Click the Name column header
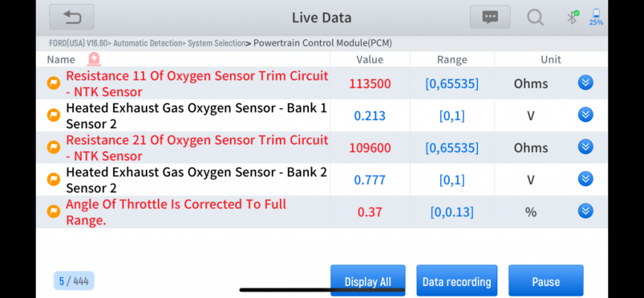Viewport: 644px width, 298px height. click(61, 60)
